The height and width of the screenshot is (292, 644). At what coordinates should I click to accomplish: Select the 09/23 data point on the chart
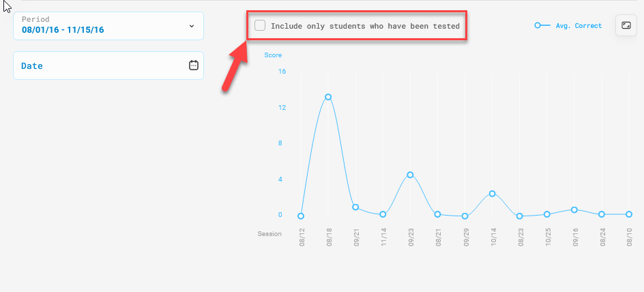pyautogui.click(x=410, y=175)
